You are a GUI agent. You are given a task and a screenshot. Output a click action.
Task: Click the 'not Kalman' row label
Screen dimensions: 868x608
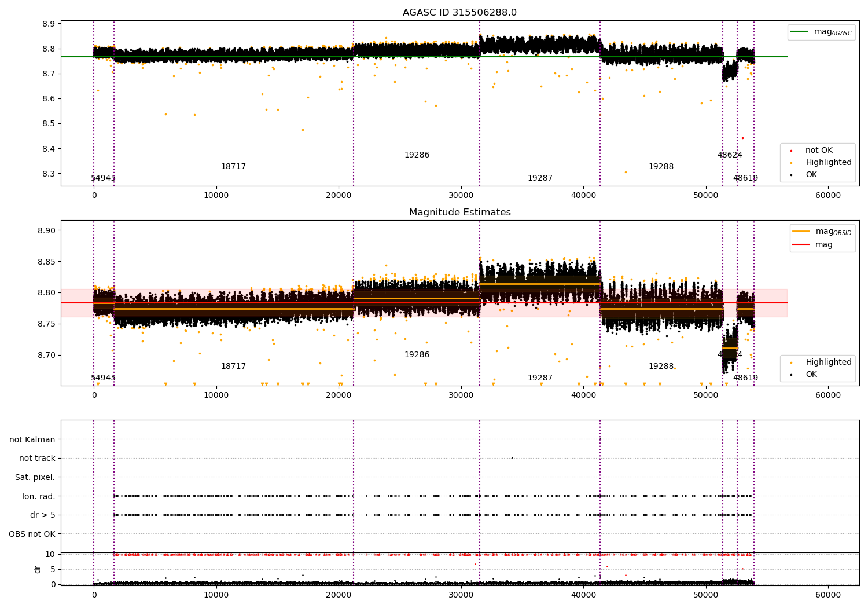click(x=32, y=439)
